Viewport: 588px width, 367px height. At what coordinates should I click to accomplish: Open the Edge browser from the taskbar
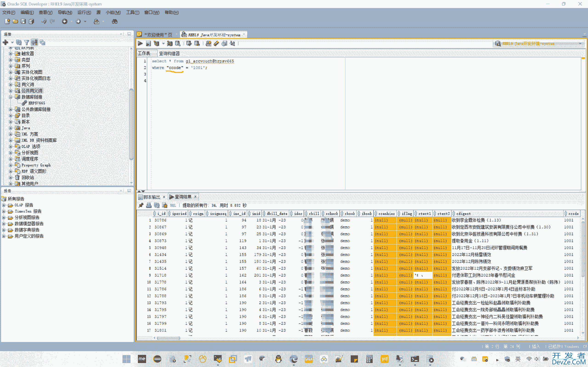tap(293, 359)
